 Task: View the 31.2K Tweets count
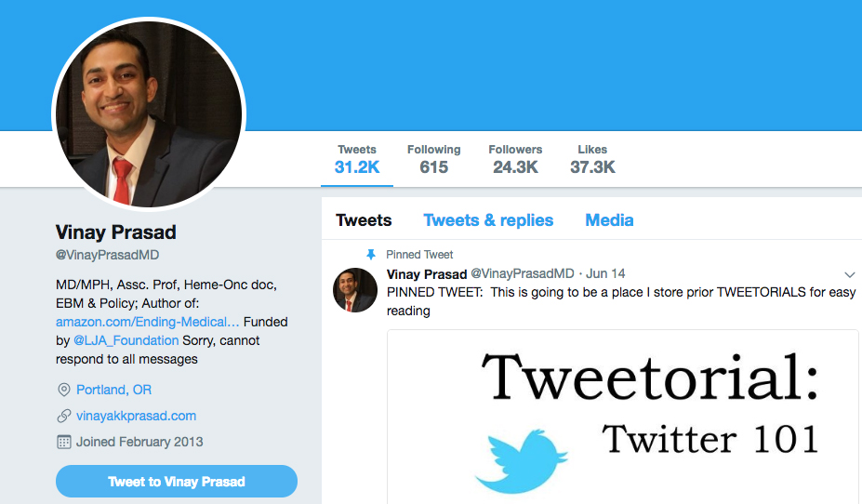pyautogui.click(x=357, y=159)
